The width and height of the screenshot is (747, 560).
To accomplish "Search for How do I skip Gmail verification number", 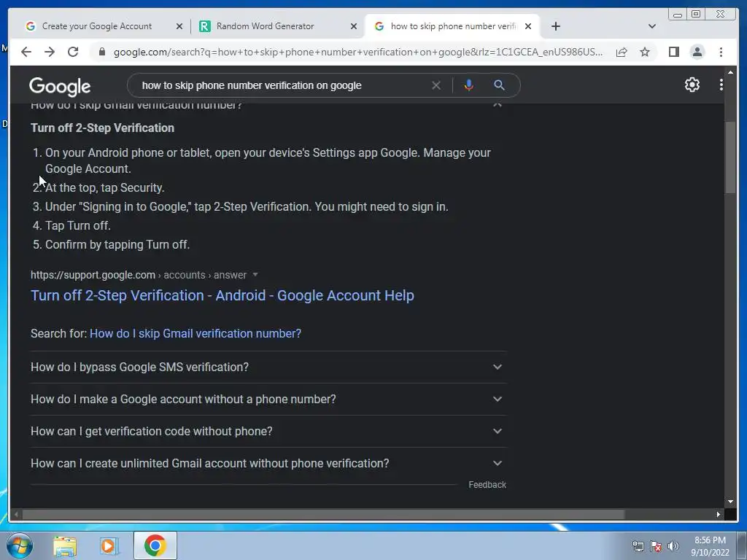I will [196, 333].
